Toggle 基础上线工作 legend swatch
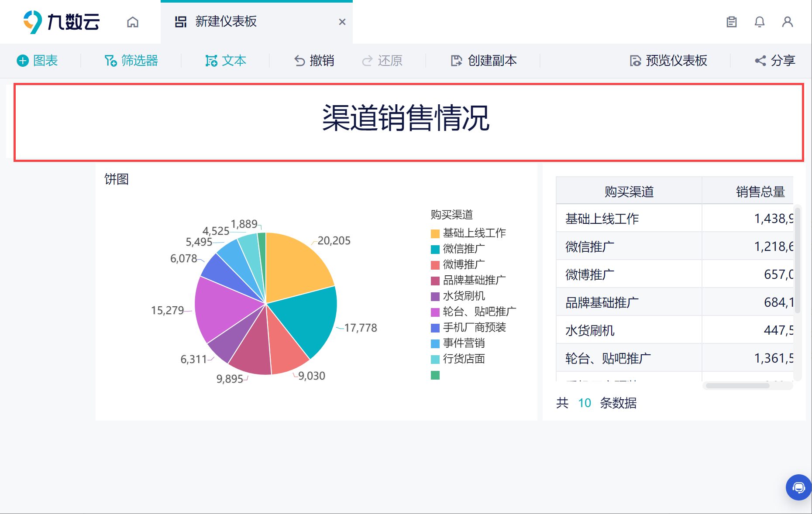 click(x=435, y=234)
